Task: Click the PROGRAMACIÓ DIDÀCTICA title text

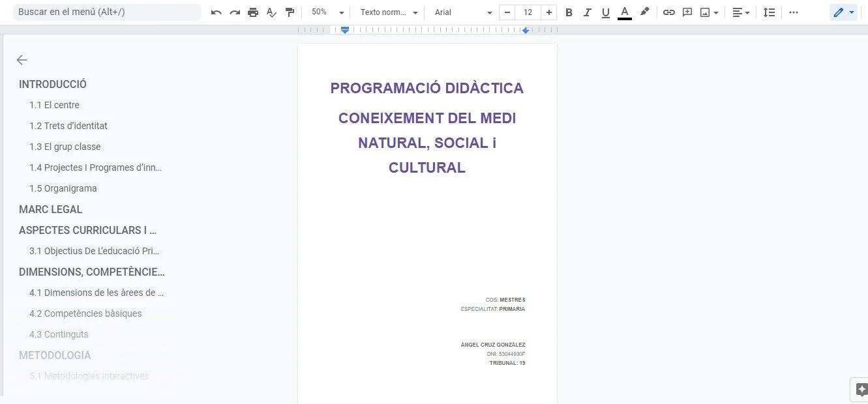Action: [427, 88]
